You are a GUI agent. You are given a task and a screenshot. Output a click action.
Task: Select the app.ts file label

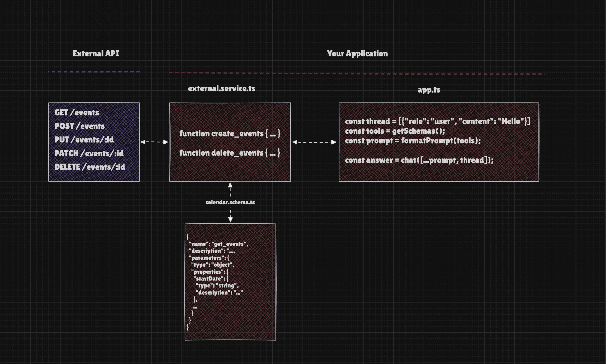(x=429, y=90)
